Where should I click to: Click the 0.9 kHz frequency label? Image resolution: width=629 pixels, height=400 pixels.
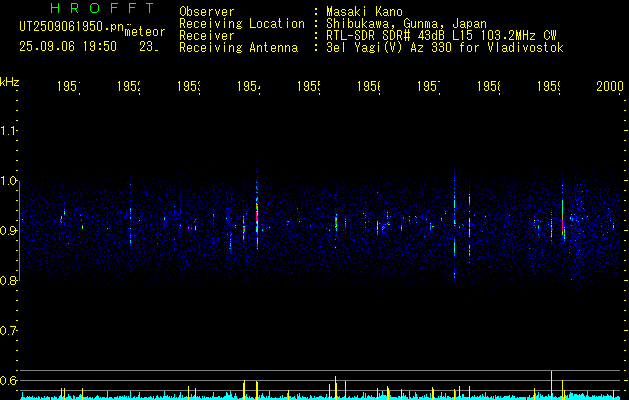pos(8,230)
